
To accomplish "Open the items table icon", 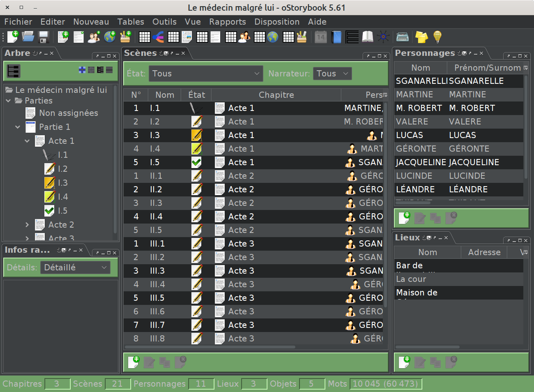I will (x=295, y=37).
